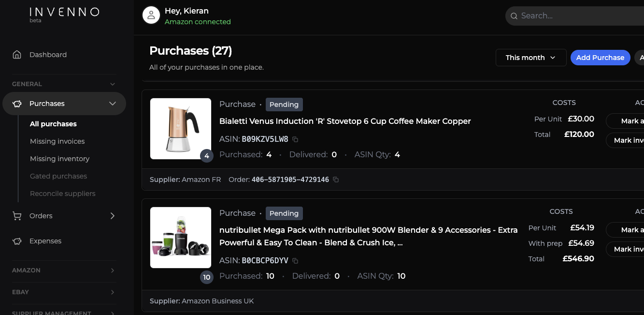Click the Purchases (27) heading
The height and width of the screenshot is (315, 644).
coord(191,51)
